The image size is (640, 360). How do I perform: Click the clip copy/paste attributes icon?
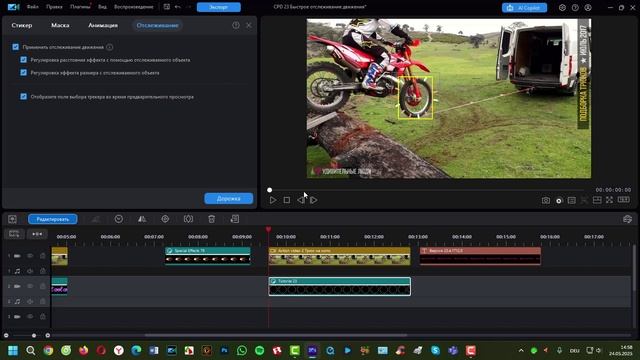pos(235,219)
